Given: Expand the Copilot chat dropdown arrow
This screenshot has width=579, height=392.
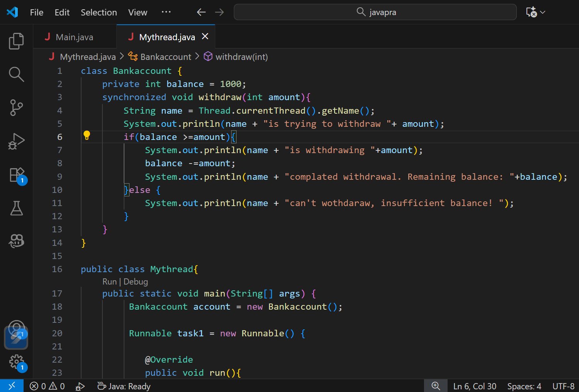Looking at the screenshot, I should tap(543, 12).
